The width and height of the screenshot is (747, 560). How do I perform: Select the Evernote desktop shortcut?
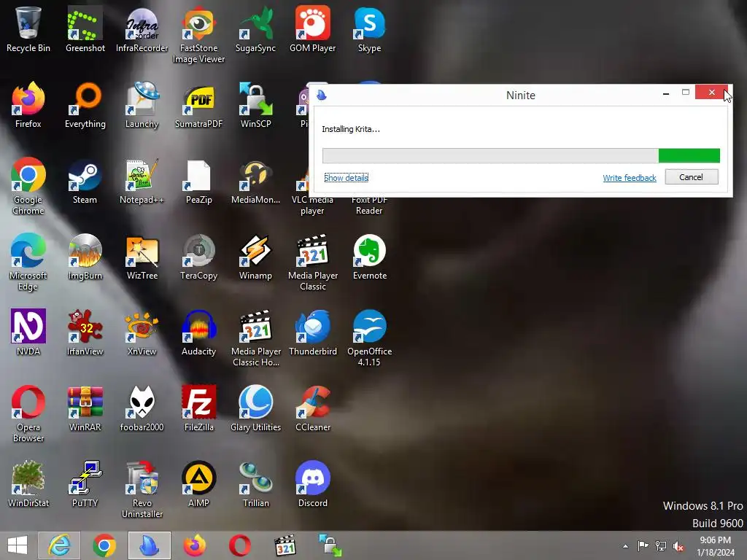click(369, 257)
